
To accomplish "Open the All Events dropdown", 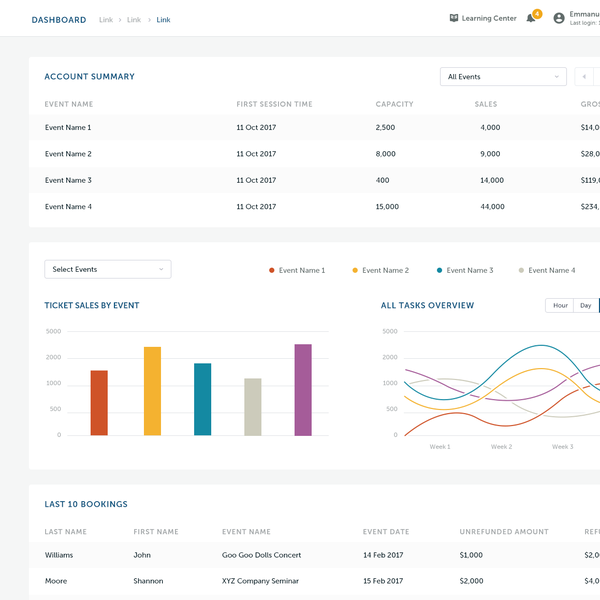I will (x=503, y=77).
